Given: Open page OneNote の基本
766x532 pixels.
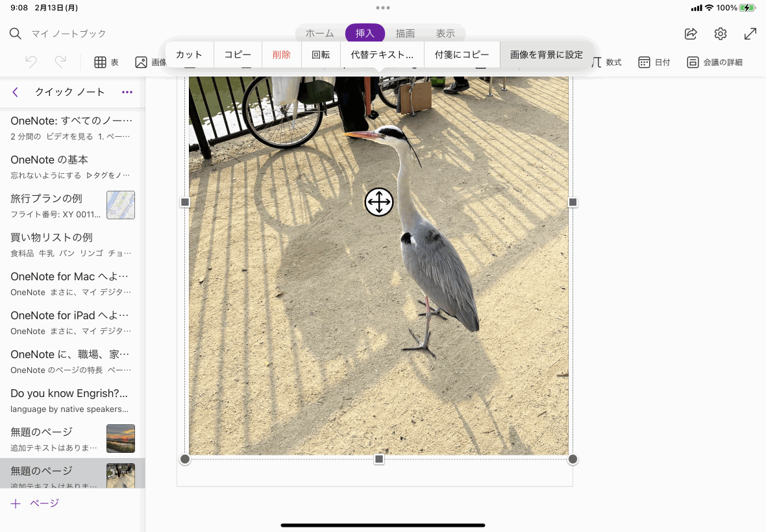Looking at the screenshot, I should tap(72, 167).
